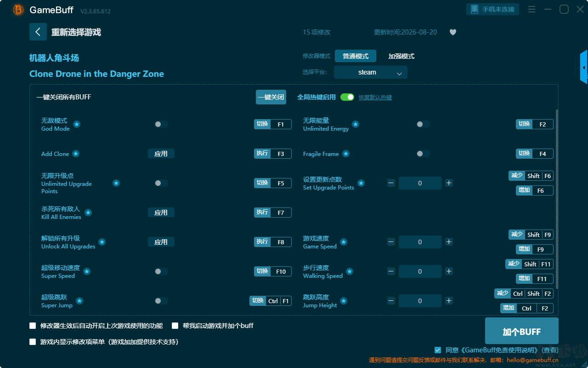Decrease Game Speed with minus button

point(391,242)
